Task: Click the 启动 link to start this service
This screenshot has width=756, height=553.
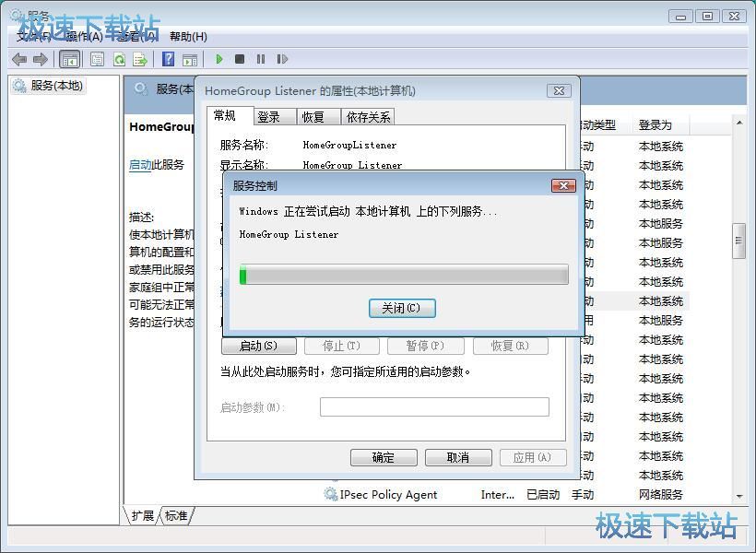Action: point(140,164)
